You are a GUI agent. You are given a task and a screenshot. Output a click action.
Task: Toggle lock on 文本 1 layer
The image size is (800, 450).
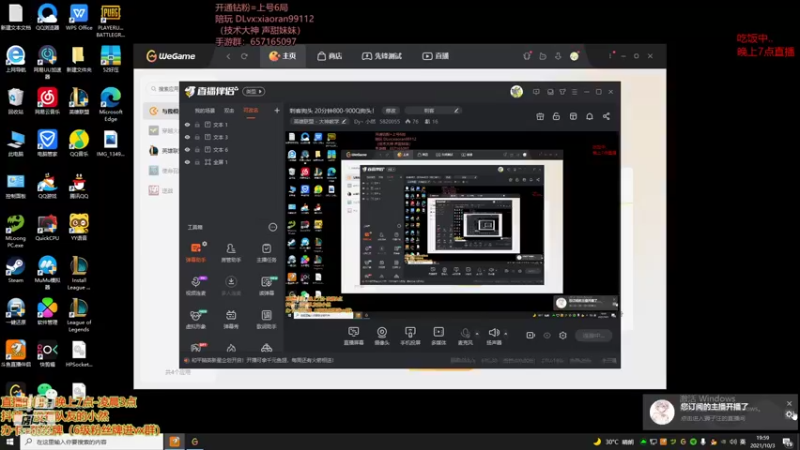tap(197, 124)
